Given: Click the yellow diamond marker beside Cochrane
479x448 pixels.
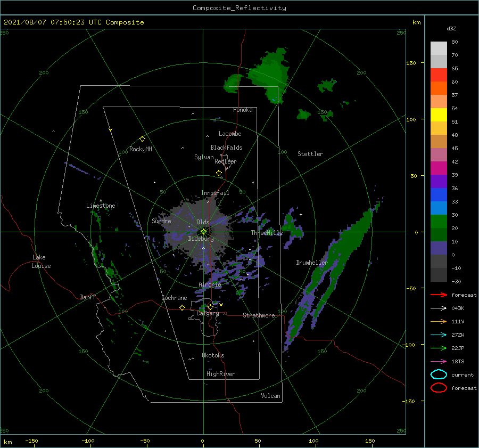Looking at the screenshot, I should [183, 308].
